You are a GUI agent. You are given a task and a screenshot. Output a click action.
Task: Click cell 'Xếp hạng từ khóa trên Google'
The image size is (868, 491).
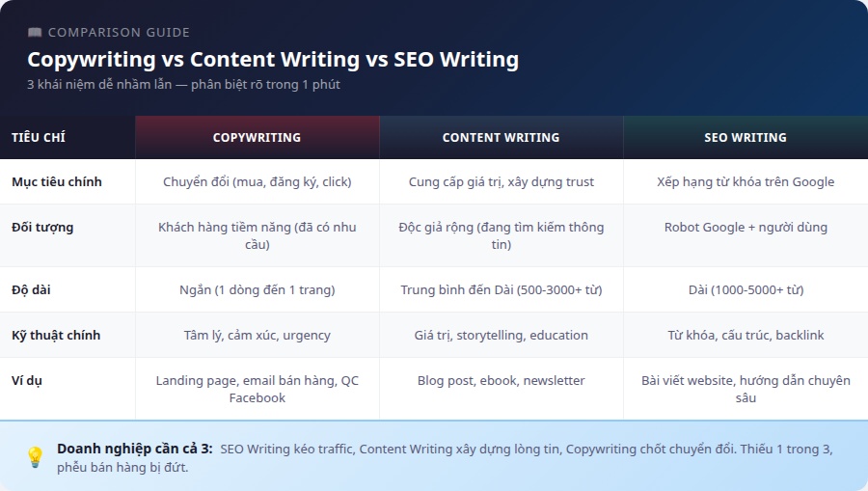[746, 181]
